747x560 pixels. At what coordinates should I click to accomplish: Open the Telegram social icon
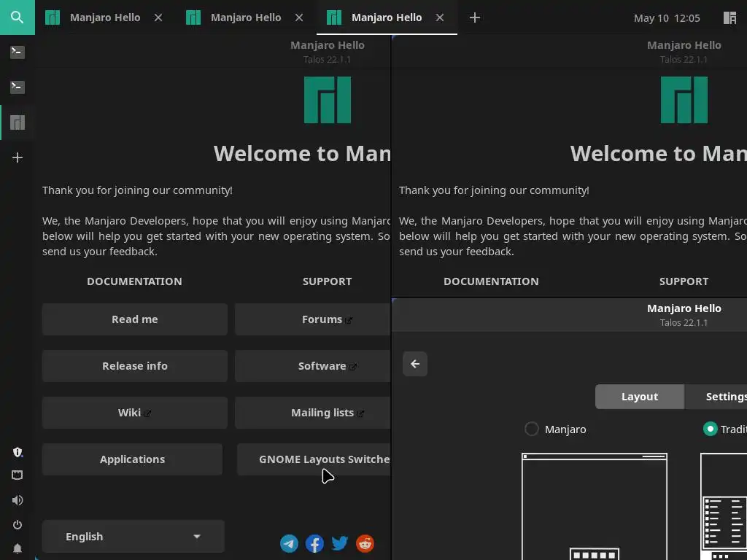coord(289,543)
